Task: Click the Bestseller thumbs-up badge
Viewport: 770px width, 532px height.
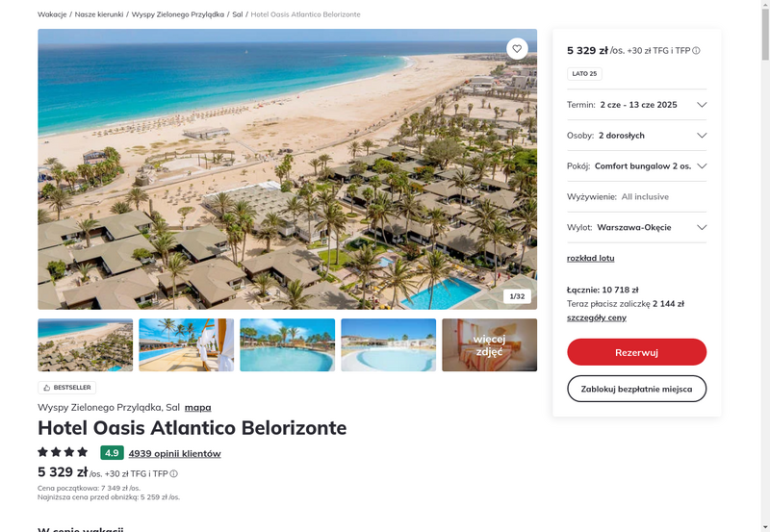Action: (66, 388)
